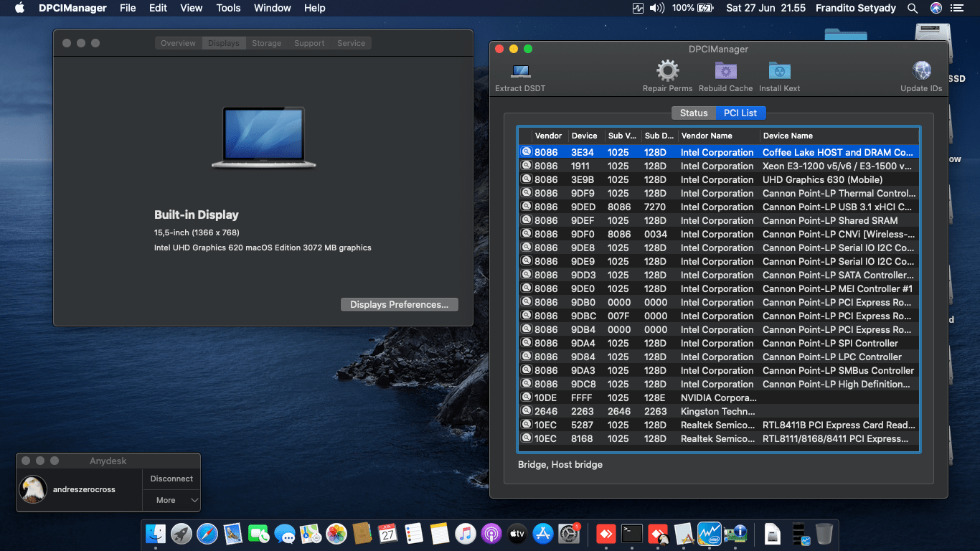Screen dimensions: 980x551
Task: Select Cannon Point-LP SMBus Controller row
Action: 718,370
